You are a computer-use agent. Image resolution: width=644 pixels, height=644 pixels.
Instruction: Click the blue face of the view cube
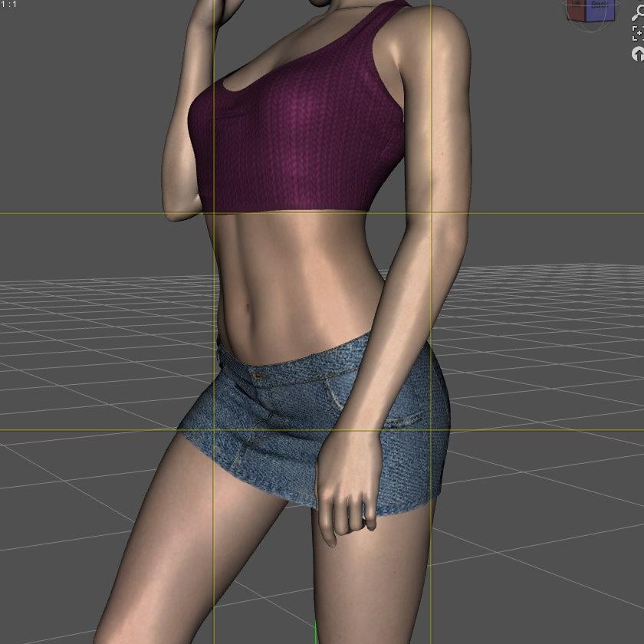[600, 10]
